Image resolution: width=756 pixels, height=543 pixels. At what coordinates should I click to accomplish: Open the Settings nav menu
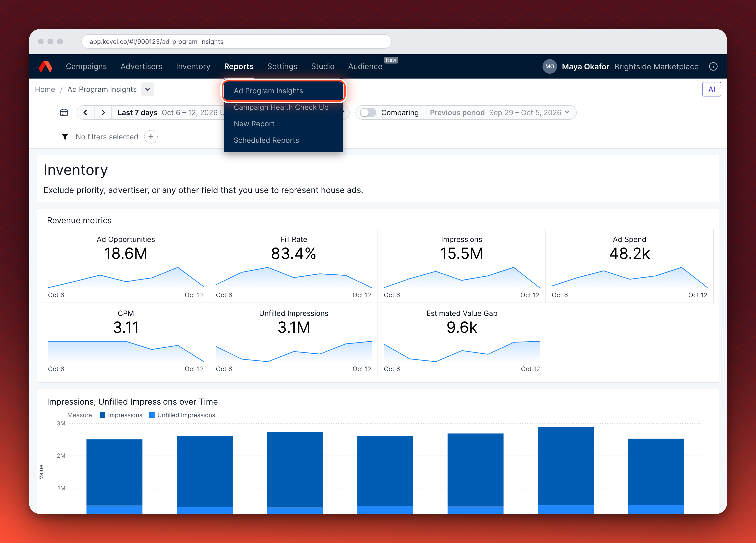pos(282,66)
